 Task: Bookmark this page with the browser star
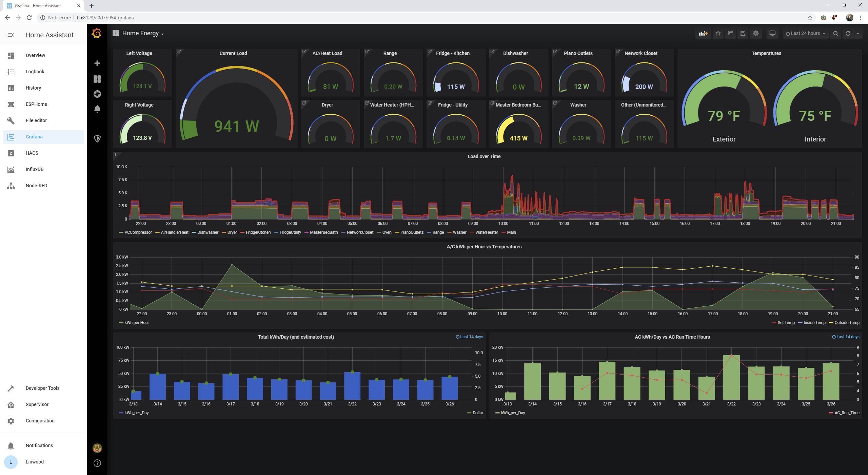point(810,18)
